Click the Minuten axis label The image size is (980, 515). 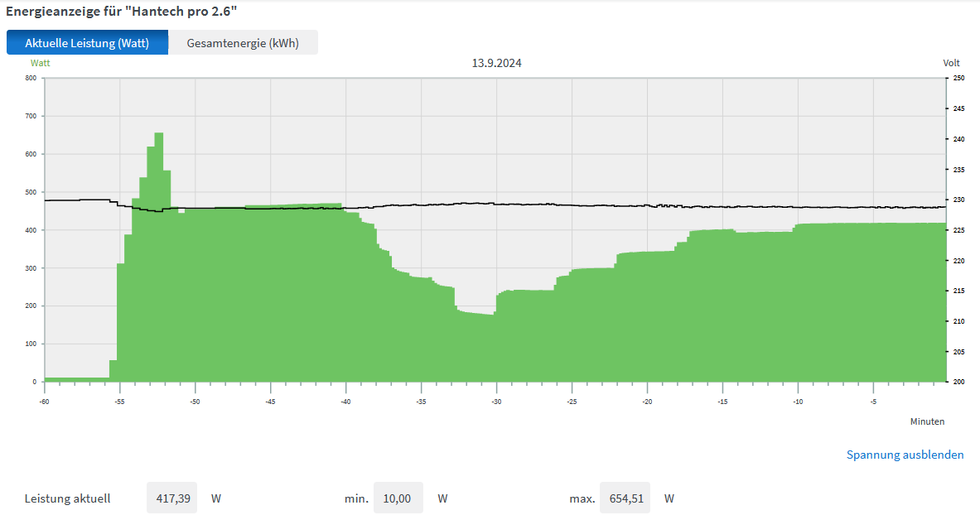point(927,421)
